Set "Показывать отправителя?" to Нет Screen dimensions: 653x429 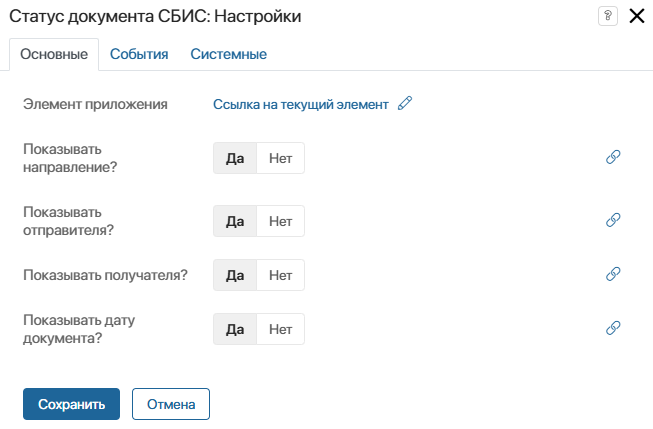pyautogui.click(x=280, y=220)
